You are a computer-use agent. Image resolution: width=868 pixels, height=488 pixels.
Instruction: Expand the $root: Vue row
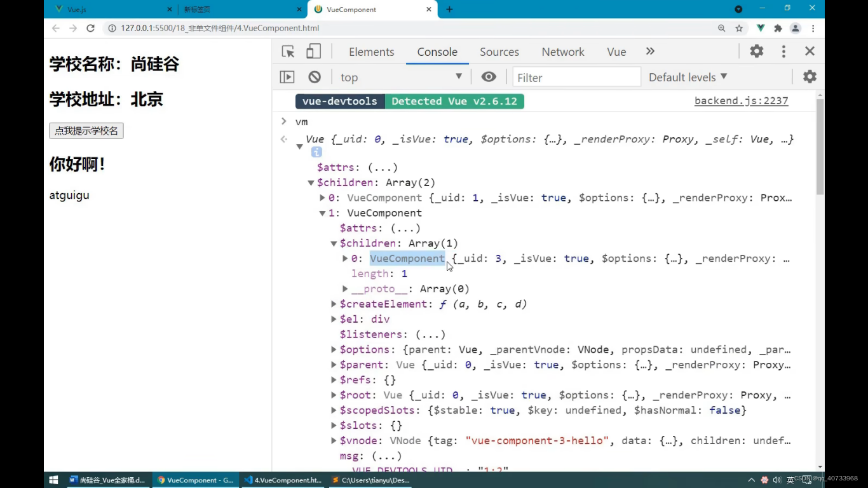pos(334,395)
